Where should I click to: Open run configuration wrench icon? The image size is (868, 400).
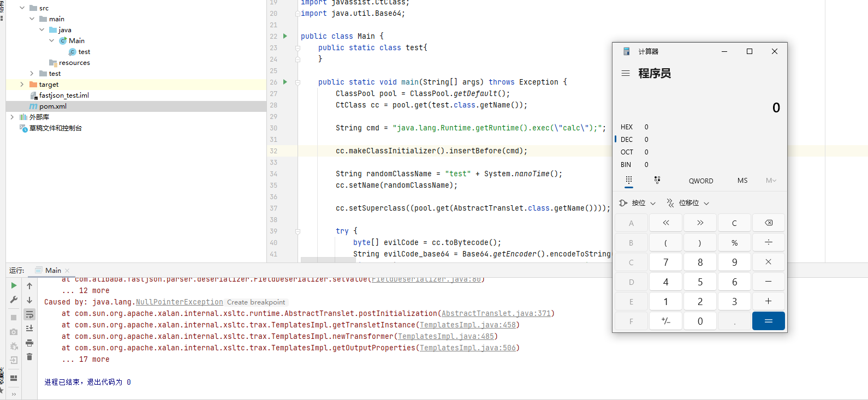[x=14, y=300]
